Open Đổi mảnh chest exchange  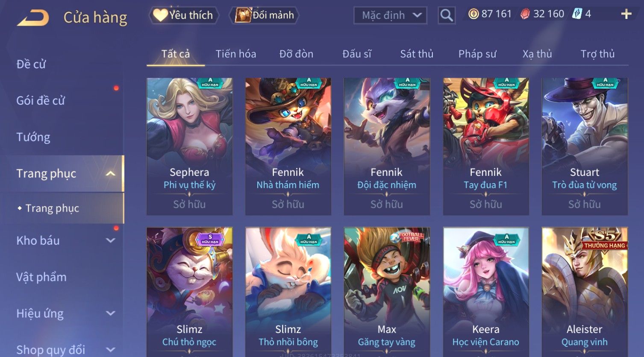click(x=265, y=15)
